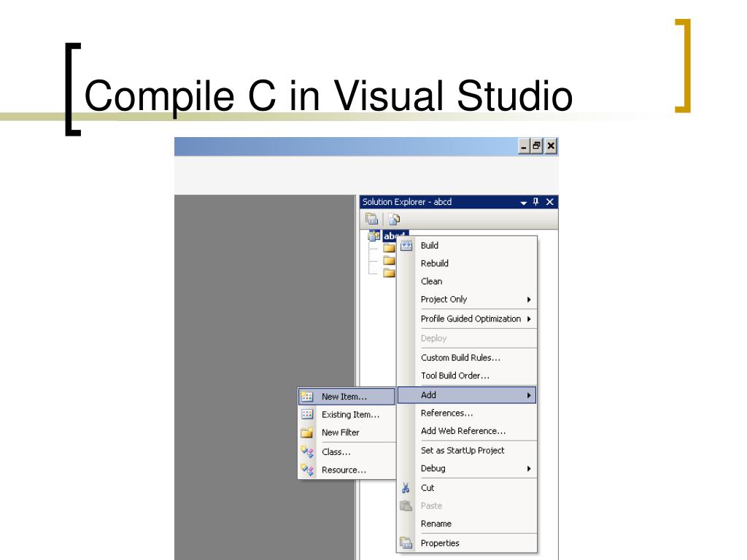Screen dimensions: 747x560
Task: Choose Clean in the context menu
Action: point(467,281)
